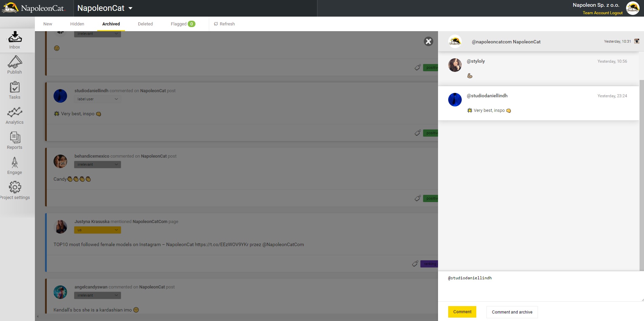Click the Team Account Logout link
The width and height of the screenshot is (644, 321).
(x=603, y=13)
